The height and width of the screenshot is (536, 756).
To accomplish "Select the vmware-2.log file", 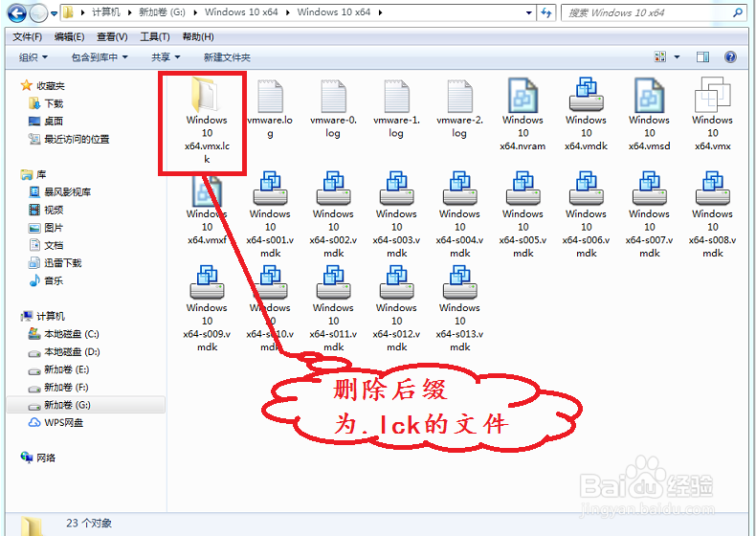I will (x=459, y=109).
